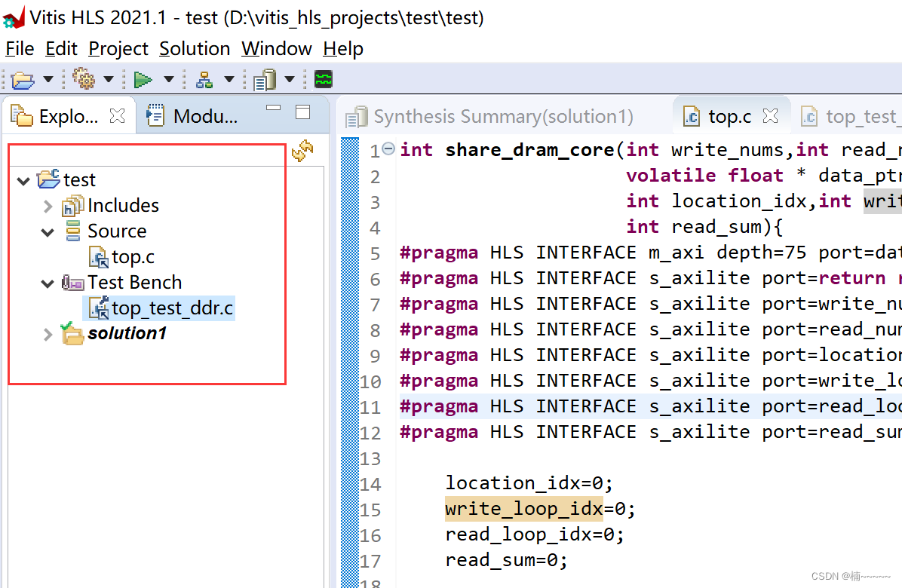Click the top.c file icon in tree
This screenshot has height=588, width=902.
coord(99,257)
